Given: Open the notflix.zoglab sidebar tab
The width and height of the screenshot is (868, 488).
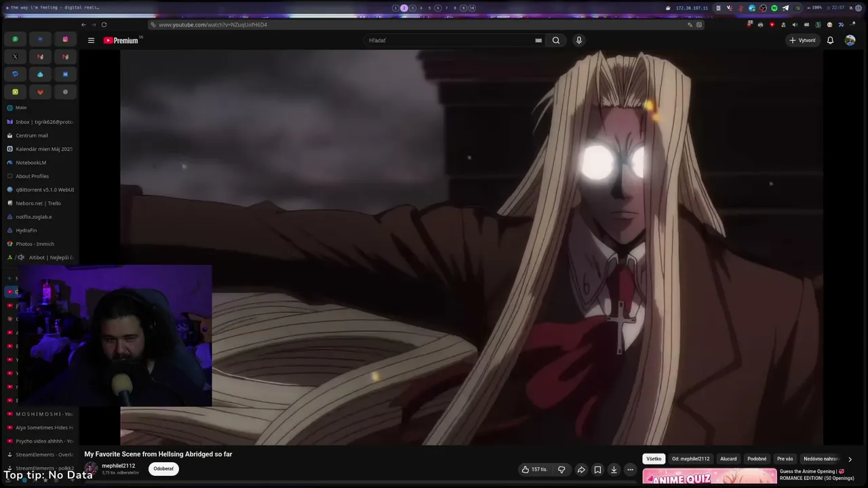Looking at the screenshot, I should [41, 217].
